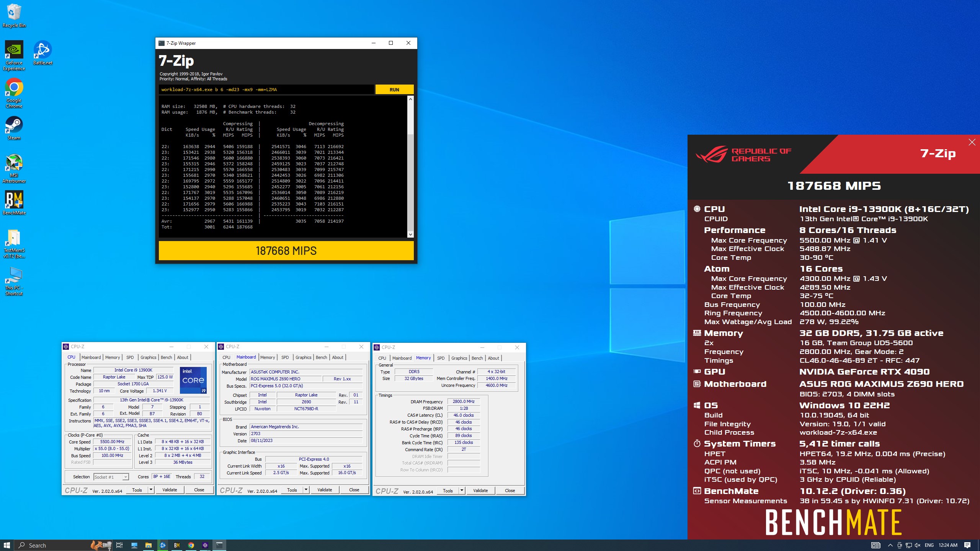Open Tools dropdown arrow in CPU-Z Memory window

tap(462, 491)
